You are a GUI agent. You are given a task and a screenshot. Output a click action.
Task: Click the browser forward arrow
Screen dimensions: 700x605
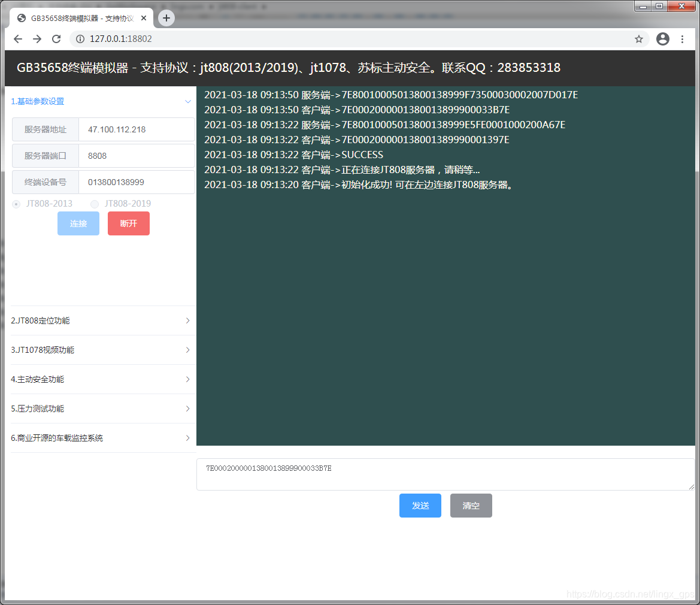[x=37, y=39]
